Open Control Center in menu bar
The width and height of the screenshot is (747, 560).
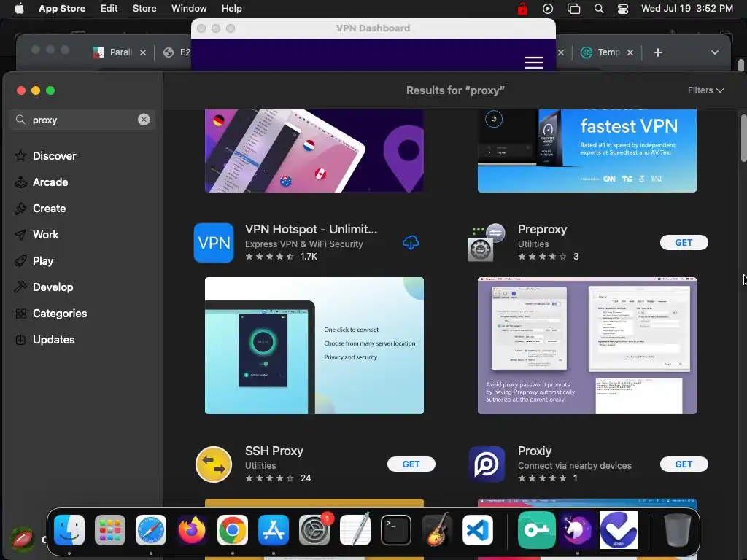coord(623,9)
